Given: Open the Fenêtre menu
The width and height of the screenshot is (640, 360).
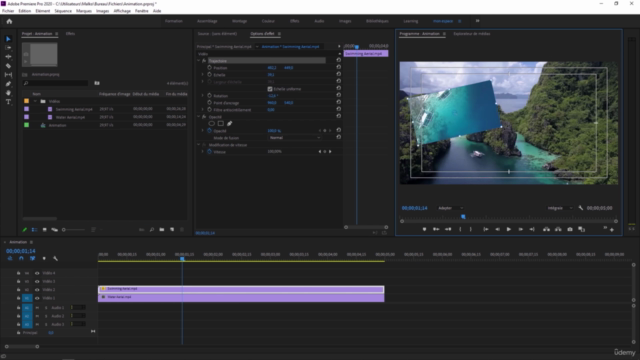Looking at the screenshot, I should pyautogui.click(x=142, y=11).
